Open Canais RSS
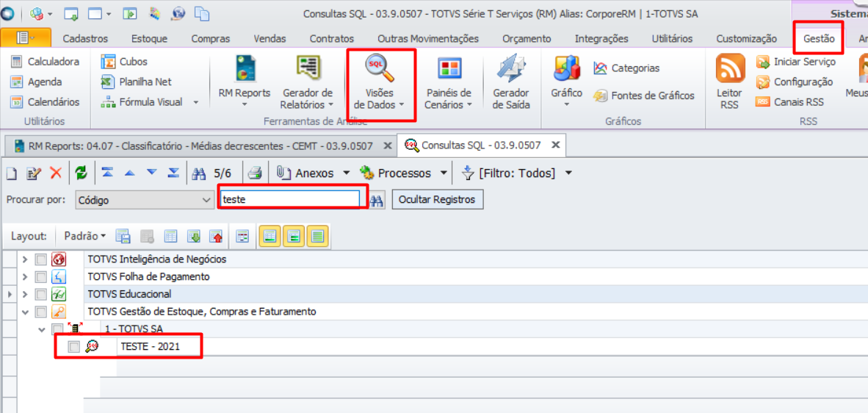The image size is (868, 413). 790,102
